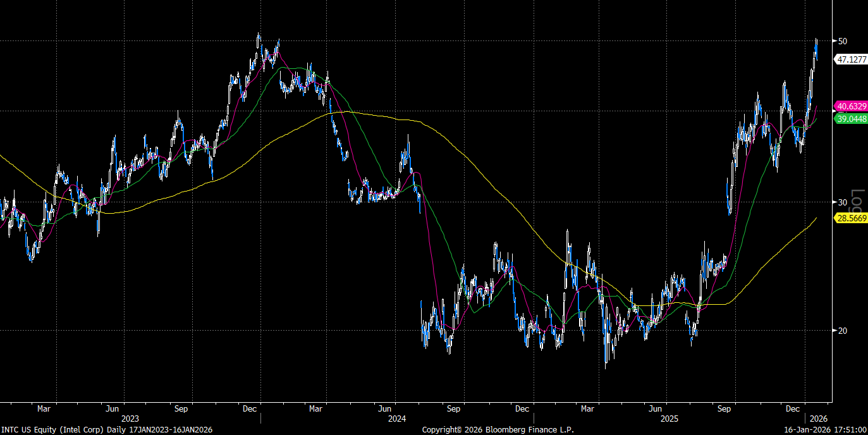Image resolution: width=868 pixels, height=435 pixels.
Task: Select the 2026 year label on time axis
Action: 818,419
